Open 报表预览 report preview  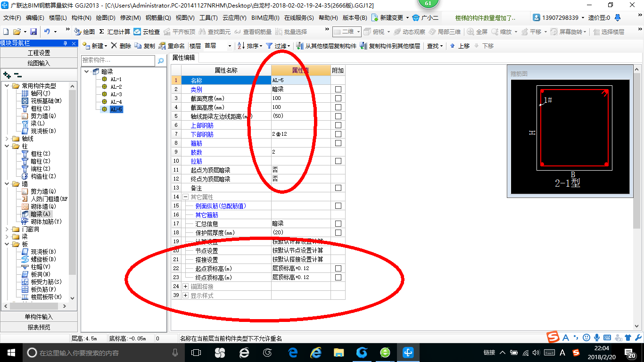click(x=39, y=327)
